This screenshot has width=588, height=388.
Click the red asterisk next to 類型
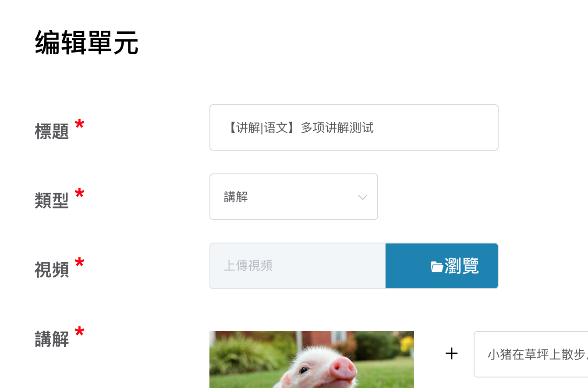click(x=79, y=194)
